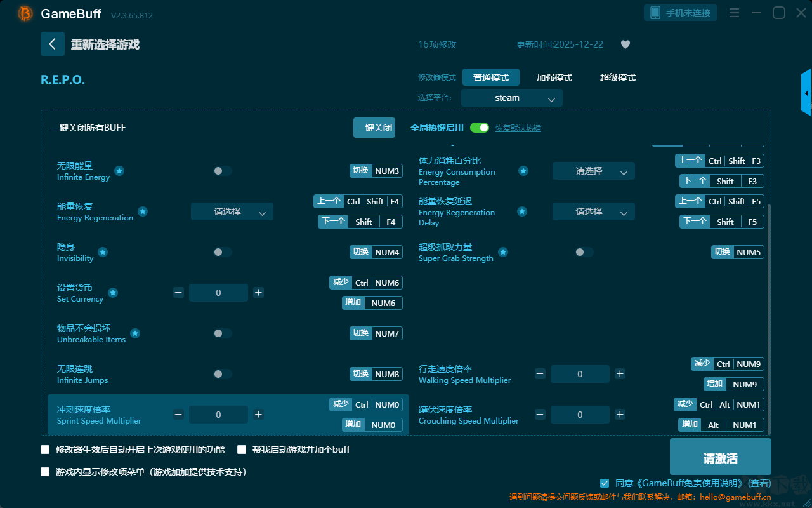Click the 增加 NUM6 hotkey for Set Currency
The width and height of the screenshot is (812, 508).
[x=372, y=303]
